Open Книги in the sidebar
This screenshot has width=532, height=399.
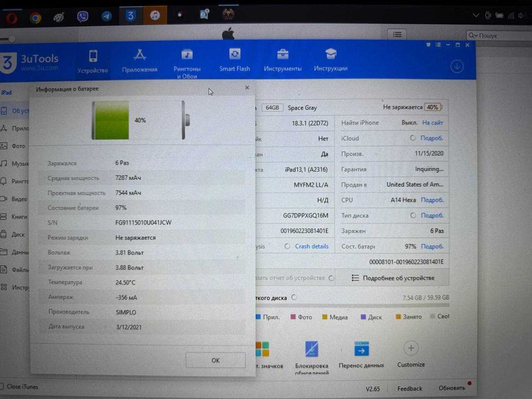pyautogui.click(x=14, y=217)
